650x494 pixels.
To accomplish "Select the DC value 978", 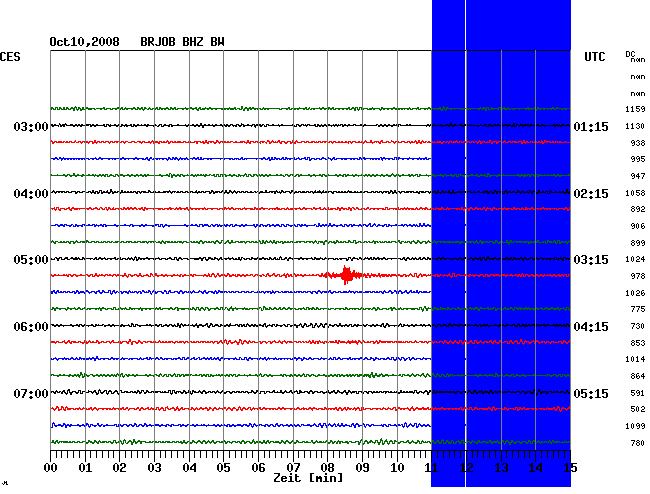I will point(638,276).
